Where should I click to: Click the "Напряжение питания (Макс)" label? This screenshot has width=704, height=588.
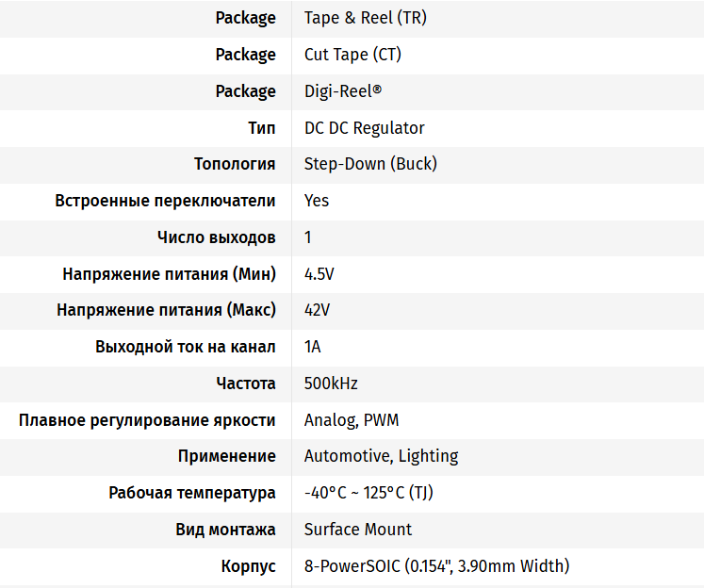(166, 310)
